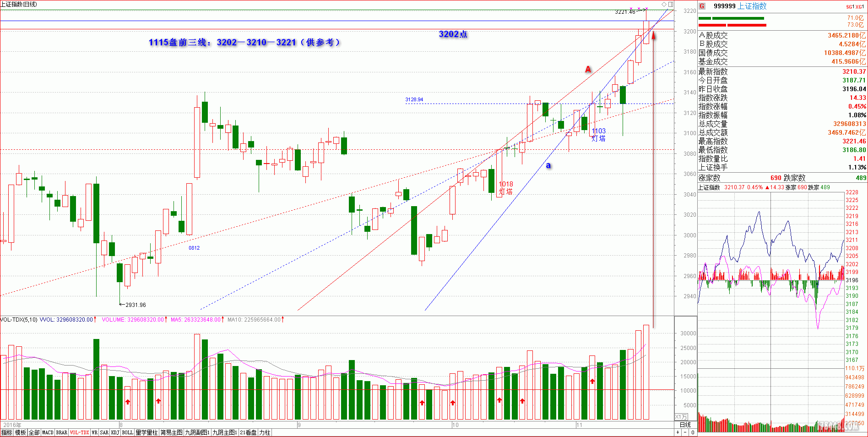Select the 指标 tab
The height and width of the screenshot is (437, 868).
7,432
